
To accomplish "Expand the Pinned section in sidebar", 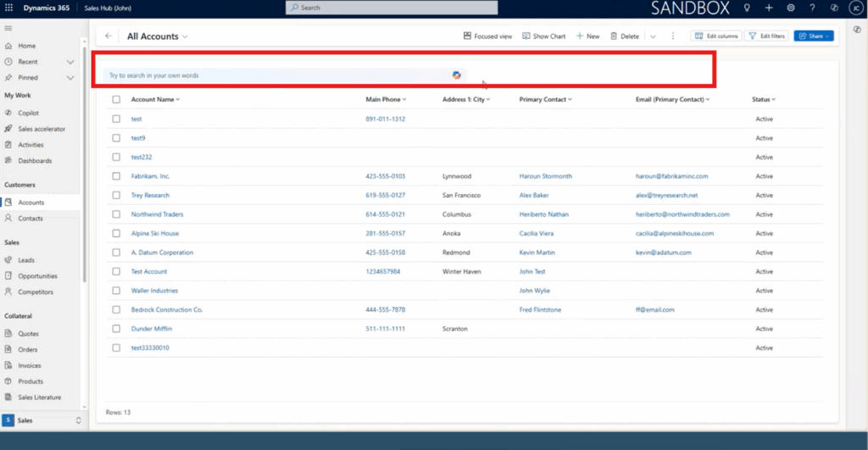I will (x=70, y=78).
